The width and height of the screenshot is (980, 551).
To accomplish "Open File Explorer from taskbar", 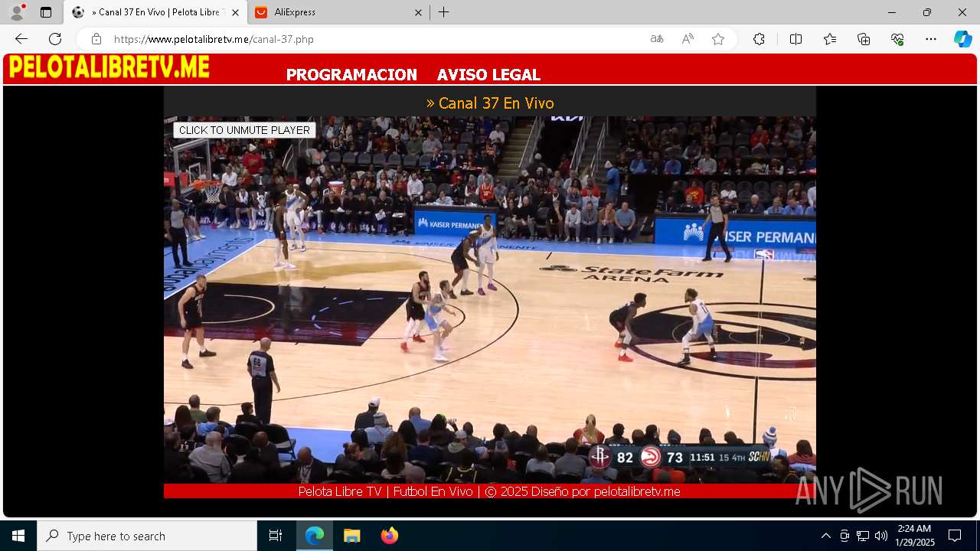I will click(351, 536).
